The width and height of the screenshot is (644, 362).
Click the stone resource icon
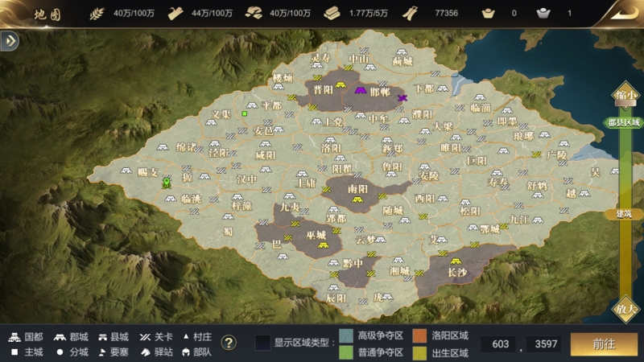[254, 14]
